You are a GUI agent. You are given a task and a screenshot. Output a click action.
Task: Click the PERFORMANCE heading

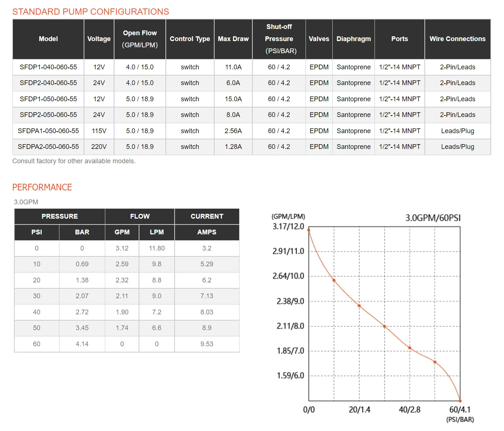pyautogui.click(x=42, y=187)
